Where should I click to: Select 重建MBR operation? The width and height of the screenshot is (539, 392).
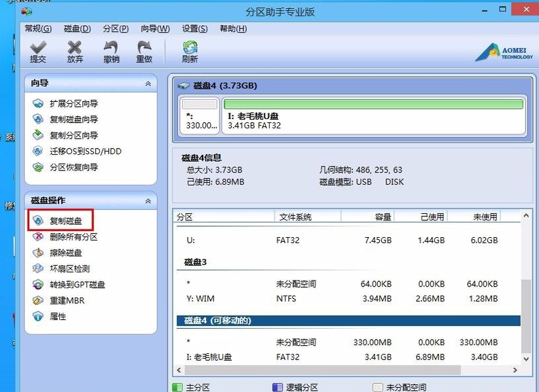[x=58, y=300]
